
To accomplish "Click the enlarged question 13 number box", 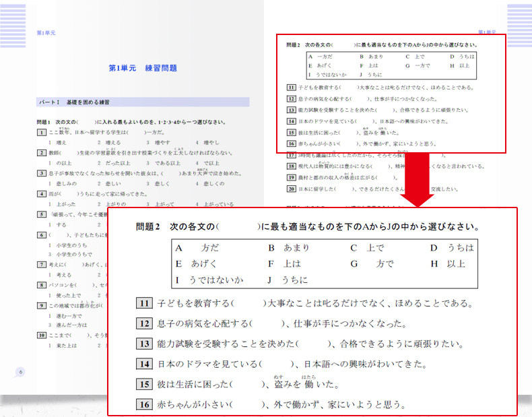I will point(144,344).
